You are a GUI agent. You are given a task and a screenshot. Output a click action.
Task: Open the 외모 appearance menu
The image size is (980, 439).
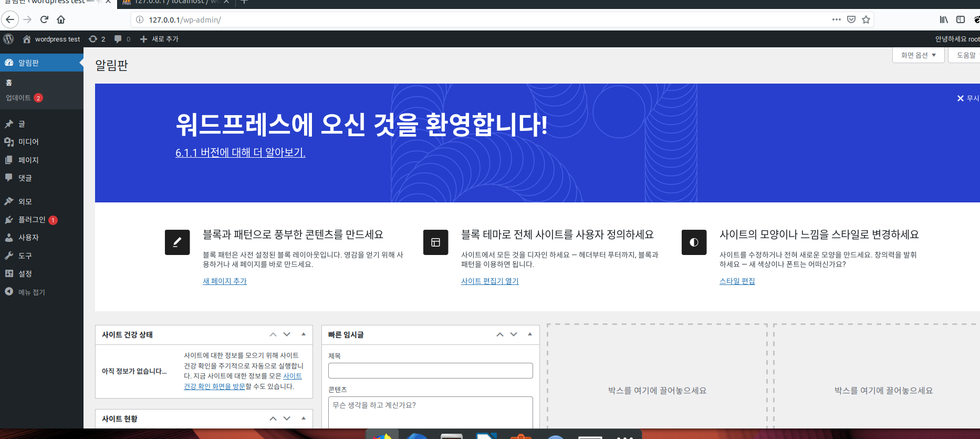pos(41,201)
